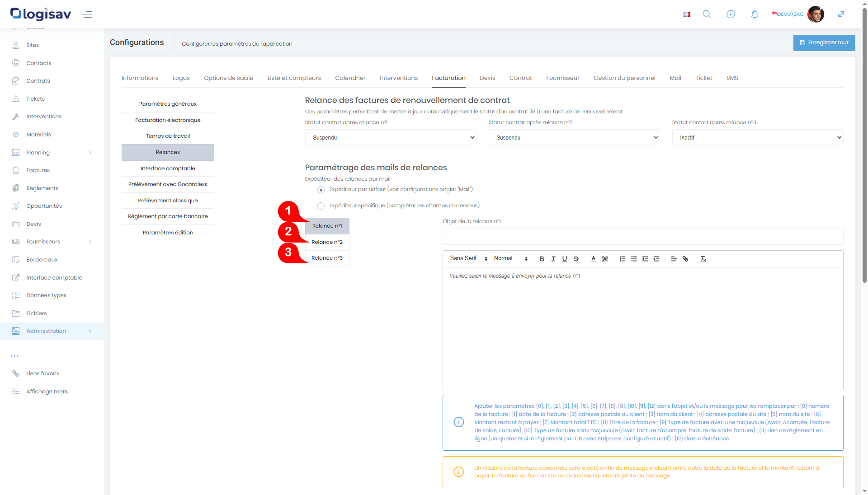This screenshot has height=495, width=868.
Task: Apply italic formatting in editor
Action: point(553,259)
